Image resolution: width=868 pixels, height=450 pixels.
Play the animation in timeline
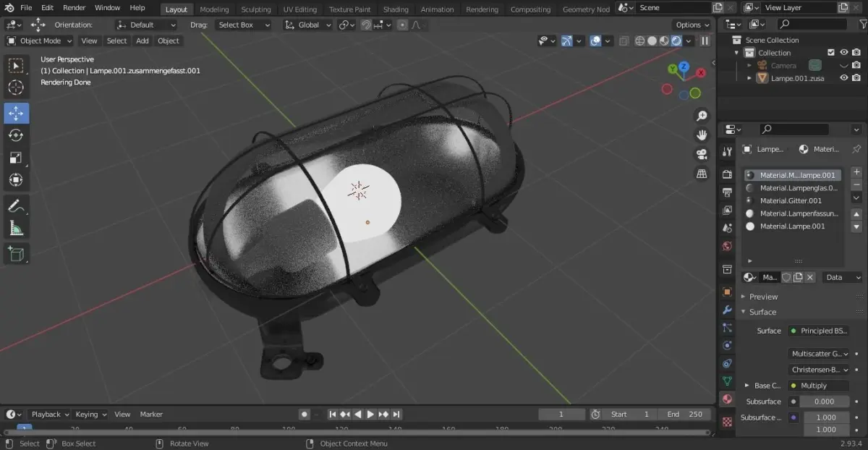point(370,415)
